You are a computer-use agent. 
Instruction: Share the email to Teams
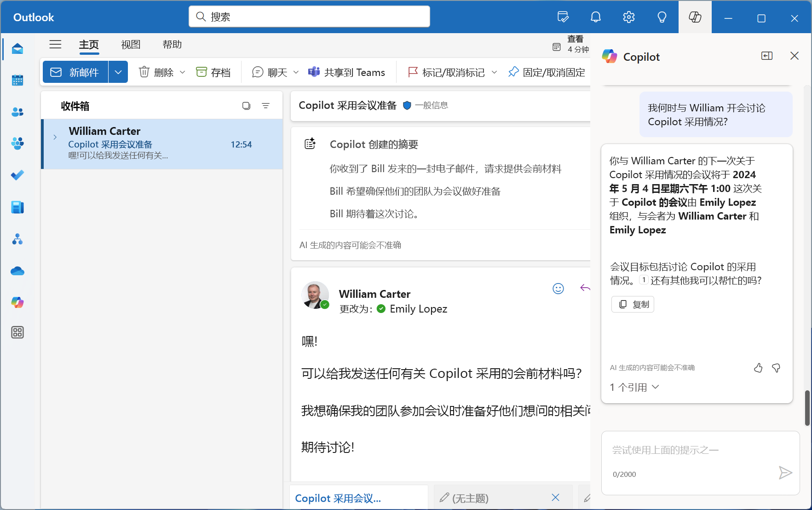tap(346, 72)
